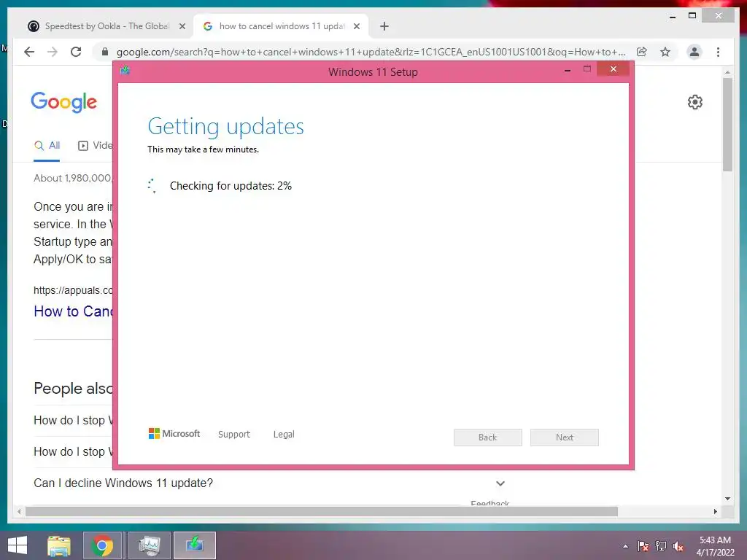Click the Windows 11 Setup taskbar icon

pyautogui.click(x=194, y=545)
